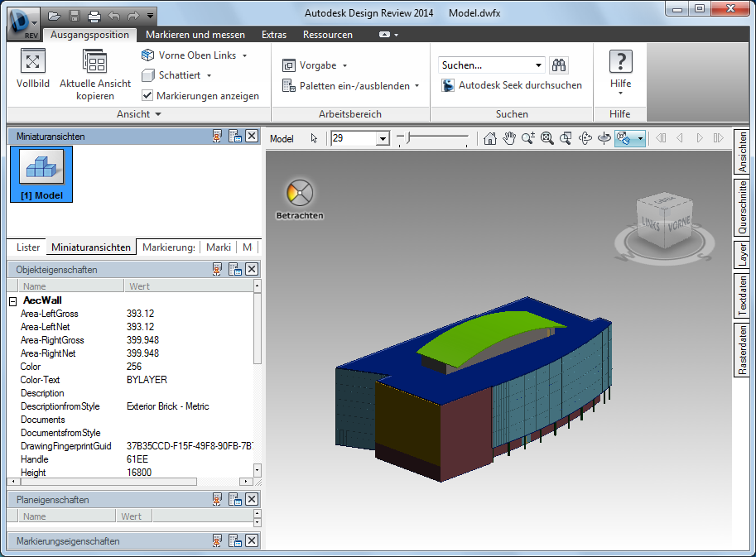Image resolution: width=756 pixels, height=557 pixels.
Task: Click the next page arrow
Action: (x=700, y=138)
